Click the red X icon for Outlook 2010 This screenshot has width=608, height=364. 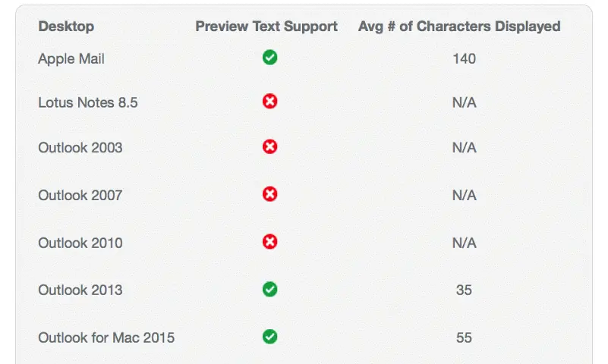[270, 242]
